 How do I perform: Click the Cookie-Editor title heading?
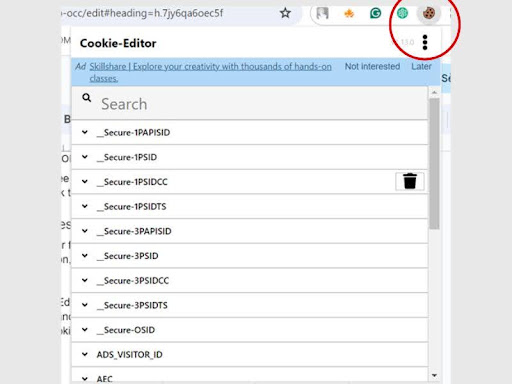click(x=118, y=43)
